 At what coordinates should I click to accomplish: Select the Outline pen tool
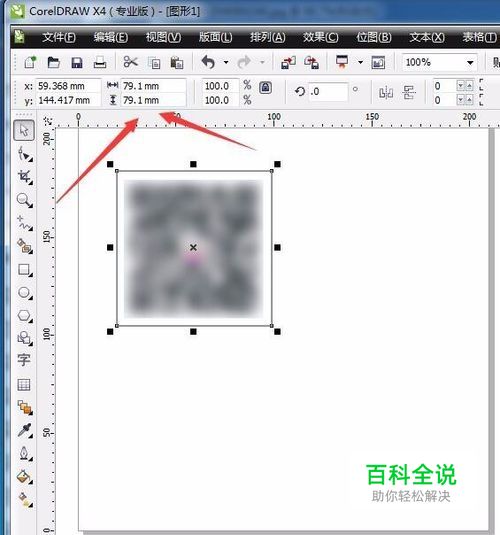[x=25, y=453]
